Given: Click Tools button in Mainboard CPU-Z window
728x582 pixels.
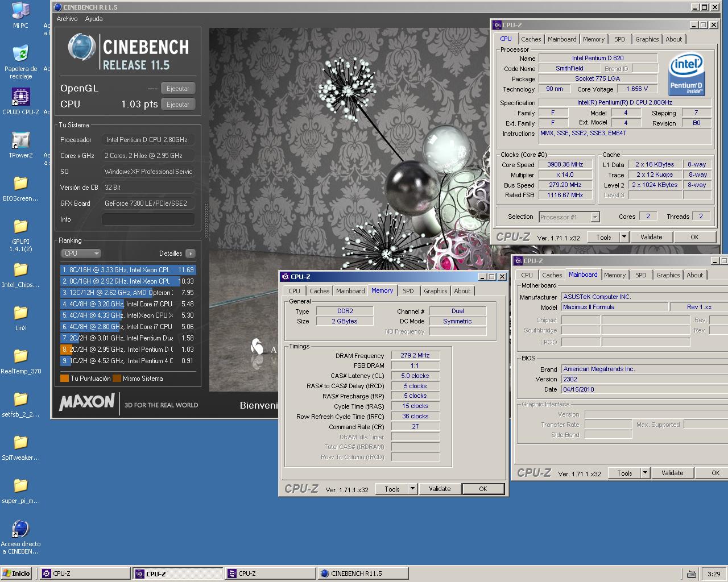Looking at the screenshot, I should coord(624,473).
